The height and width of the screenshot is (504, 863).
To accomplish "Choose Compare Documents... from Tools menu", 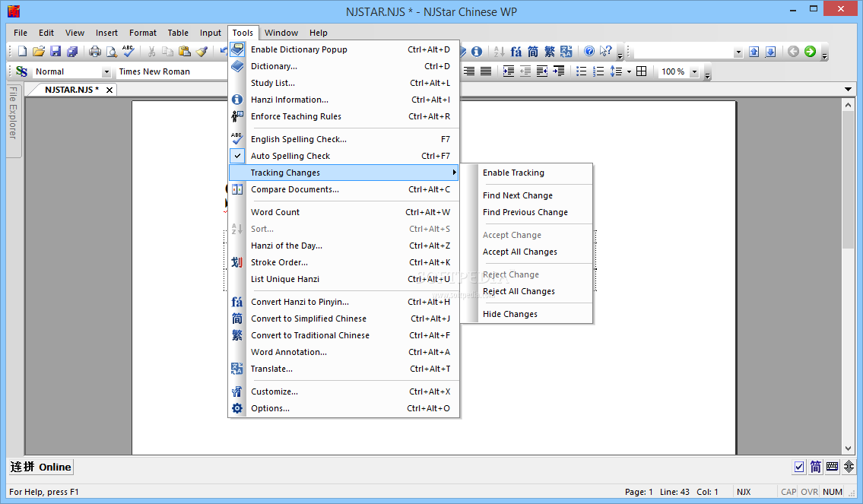I will coord(344,189).
